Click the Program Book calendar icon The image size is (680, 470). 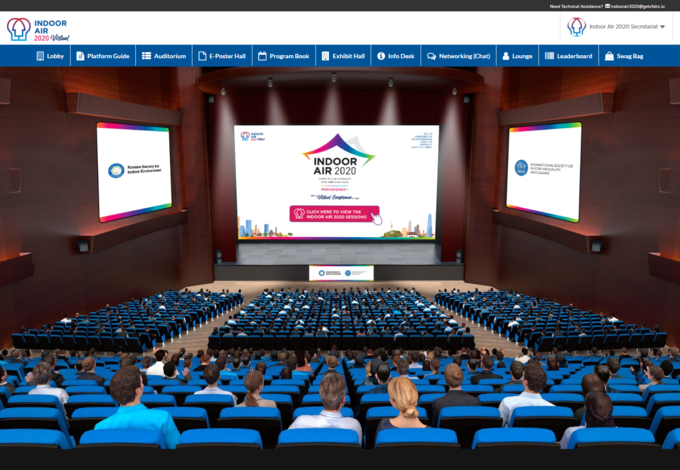pyautogui.click(x=262, y=56)
